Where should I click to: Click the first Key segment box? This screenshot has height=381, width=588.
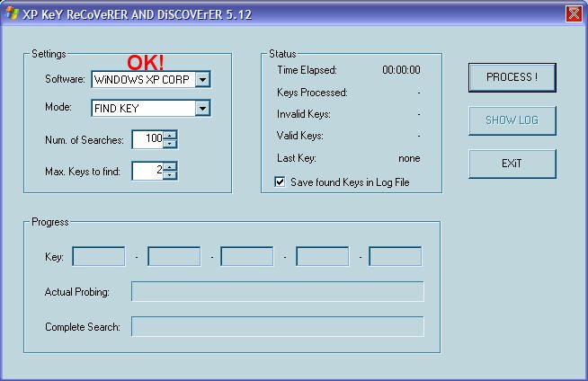[x=99, y=256]
